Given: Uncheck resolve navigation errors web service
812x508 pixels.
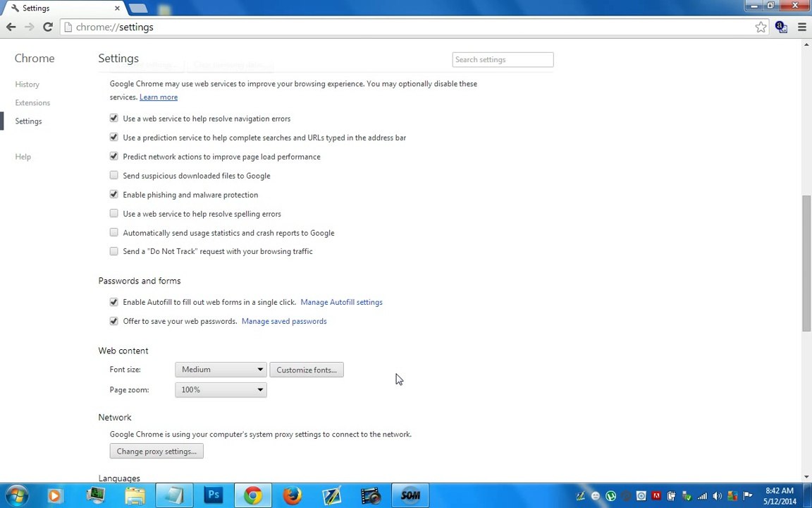Looking at the screenshot, I should coord(114,119).
